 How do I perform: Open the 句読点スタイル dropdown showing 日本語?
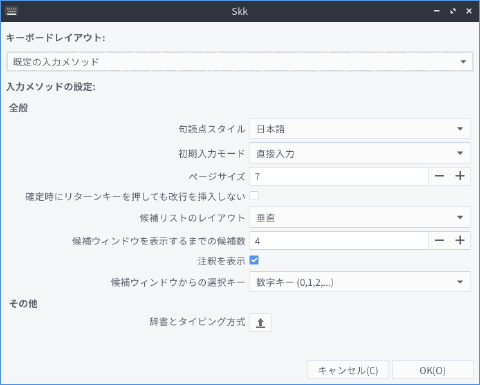point(360,129)
